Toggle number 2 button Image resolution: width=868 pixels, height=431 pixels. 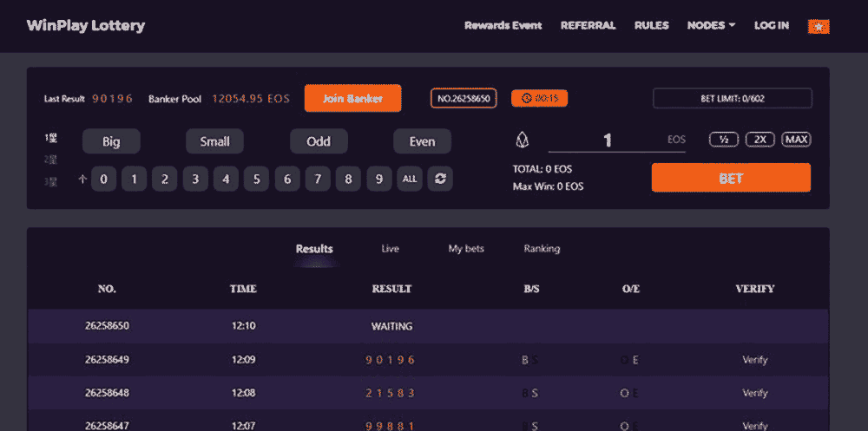click(x=164, y=179)
